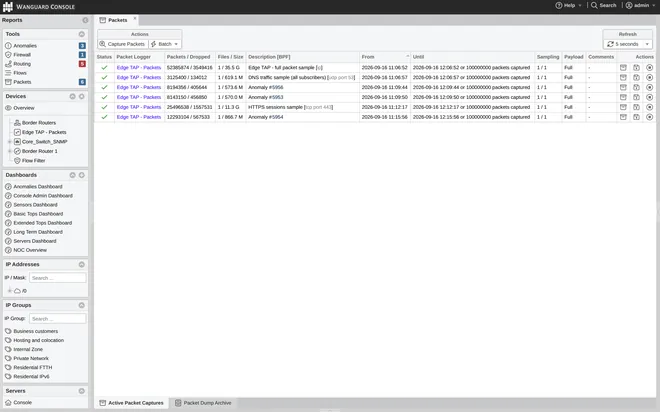This screenshot has width=660, height=412.
Task: Open the Sensors Dashboard
Action: (x=35, y=205)
